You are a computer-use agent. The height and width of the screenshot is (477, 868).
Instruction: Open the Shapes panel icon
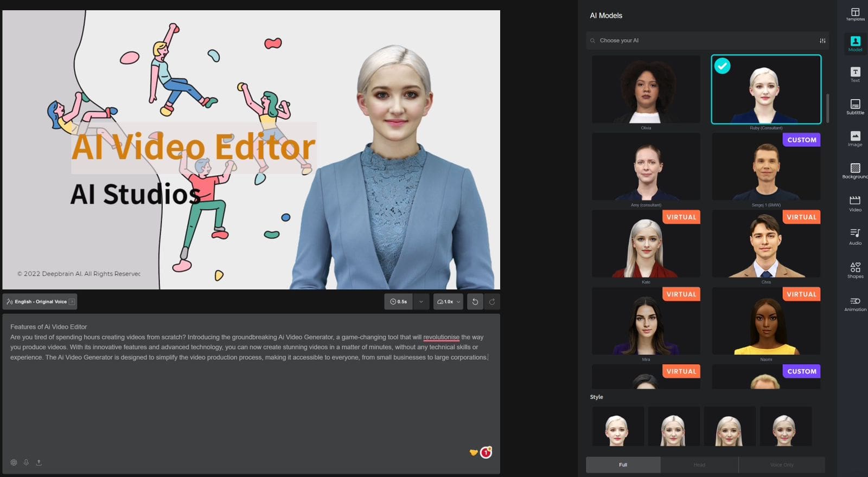pos(855,269)
